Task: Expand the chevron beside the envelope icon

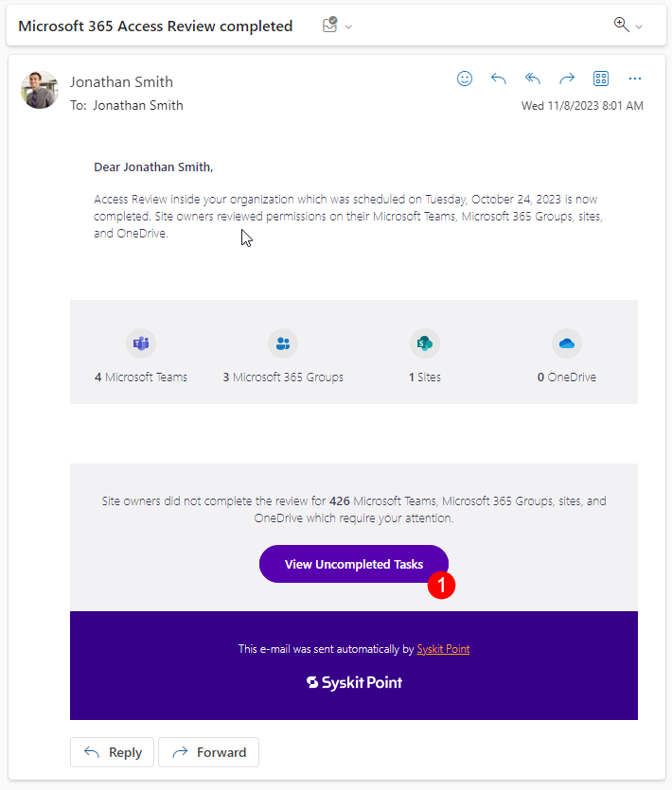Action: (346, 28)
